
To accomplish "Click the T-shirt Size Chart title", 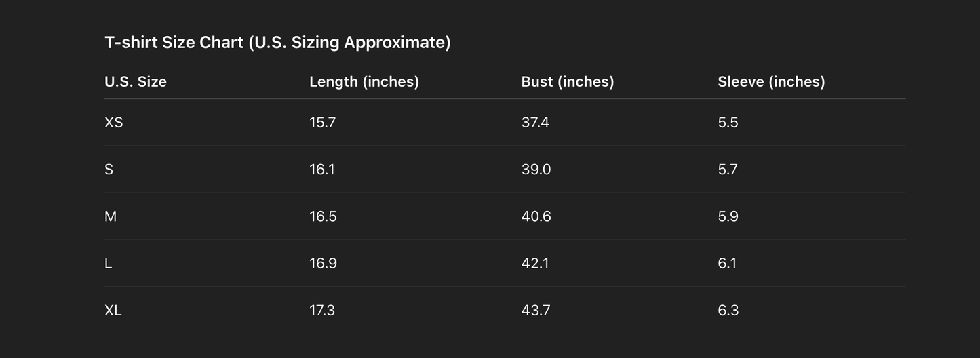I will click(277, 43).
